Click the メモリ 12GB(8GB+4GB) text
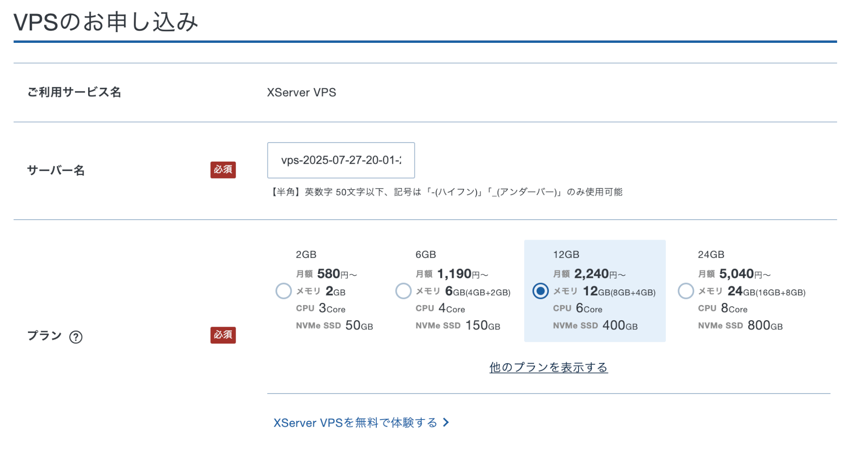 [x=604, y=291]
